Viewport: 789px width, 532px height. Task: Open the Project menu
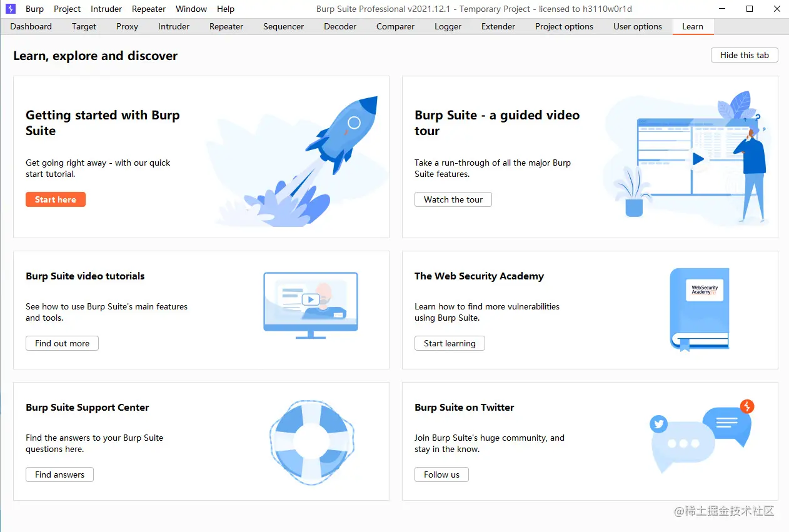[68, 9]
